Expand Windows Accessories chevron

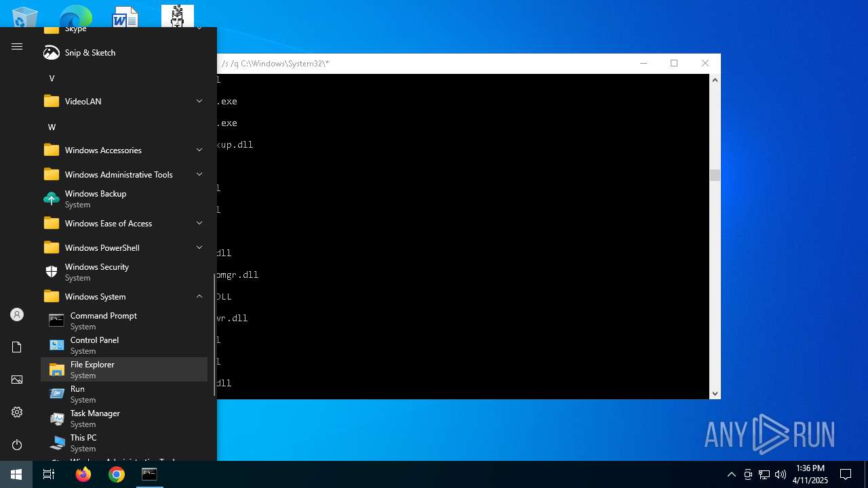click(x=199, y=150)
